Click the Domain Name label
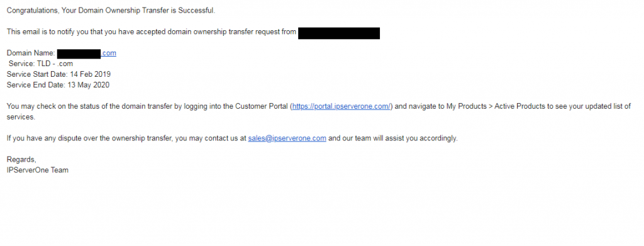This screenshot has width=644, height=246. (31, 53)
